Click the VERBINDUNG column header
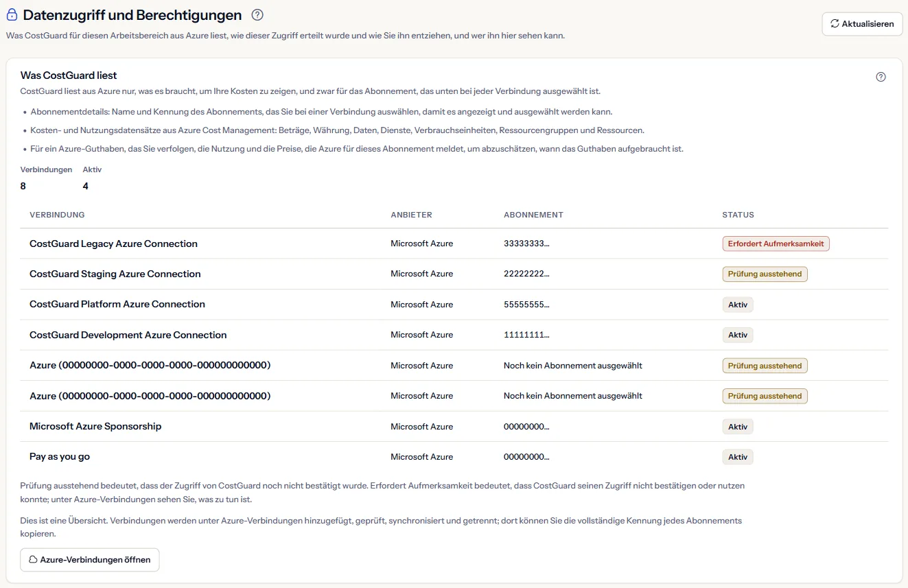The width and height of the screenshot is (908, 588). coord(57,215)
